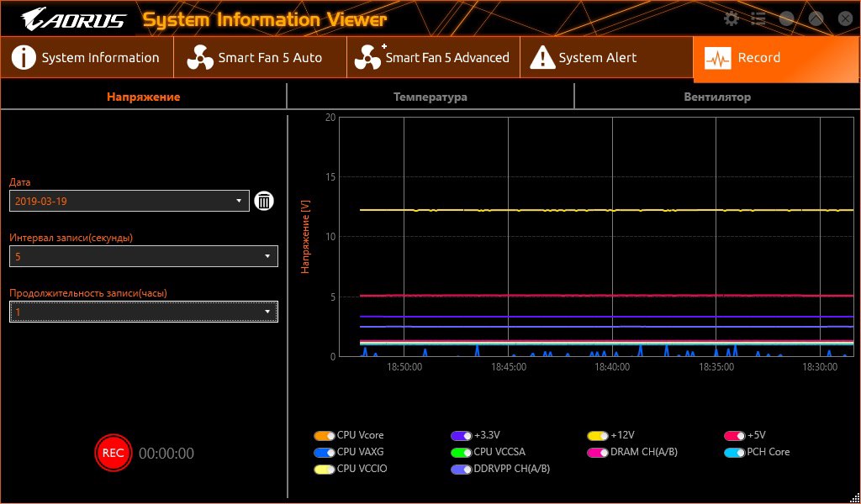Toggle the CPU VCCIO graph line
This screenshot has height=504, width=861.
coord(325,470)
